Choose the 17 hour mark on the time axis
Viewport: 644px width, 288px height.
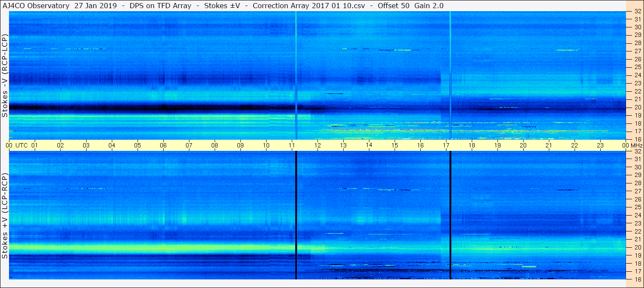(446, 145)
